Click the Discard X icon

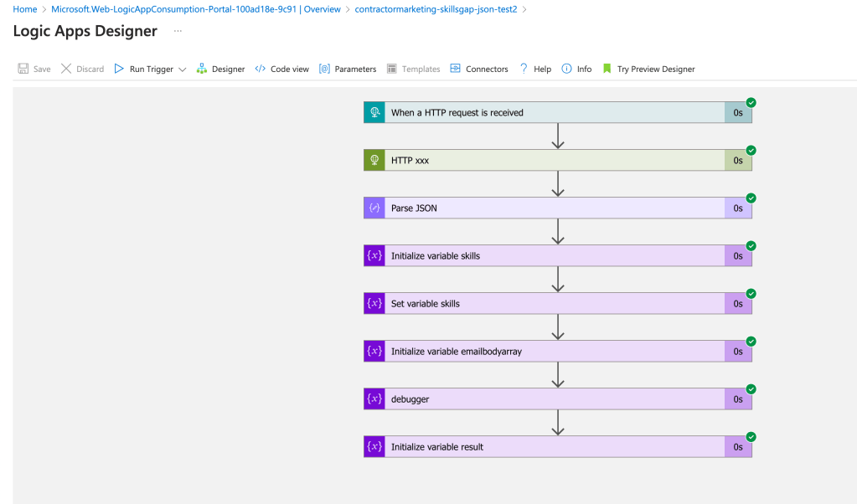tap(66, 69)
